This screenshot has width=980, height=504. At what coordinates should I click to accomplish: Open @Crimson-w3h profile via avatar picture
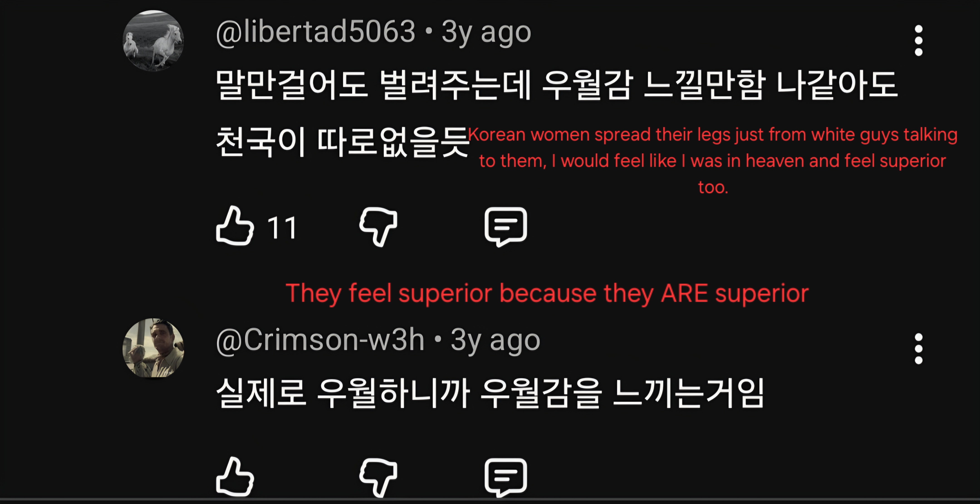[x=153, y=349]
